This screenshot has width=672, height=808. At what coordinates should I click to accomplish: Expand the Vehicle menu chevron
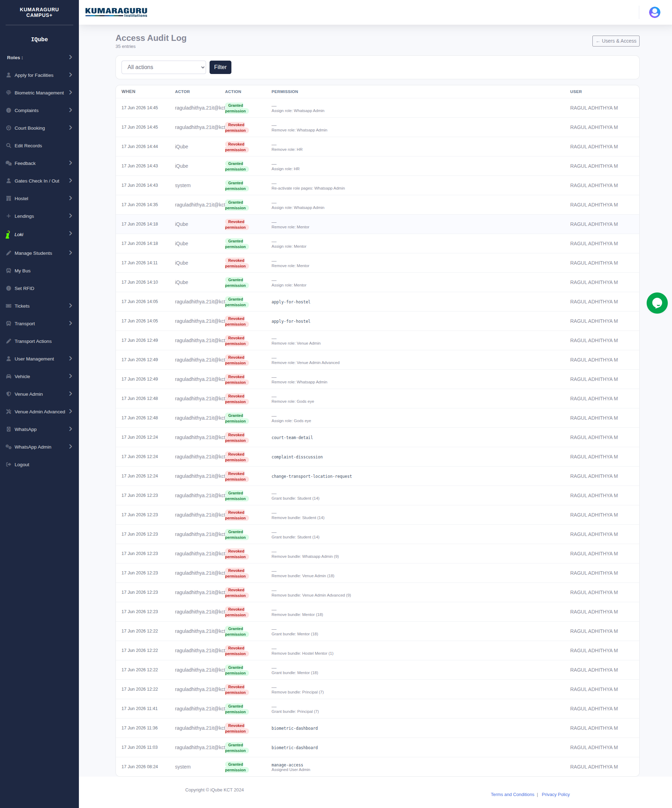pos(70,376)
